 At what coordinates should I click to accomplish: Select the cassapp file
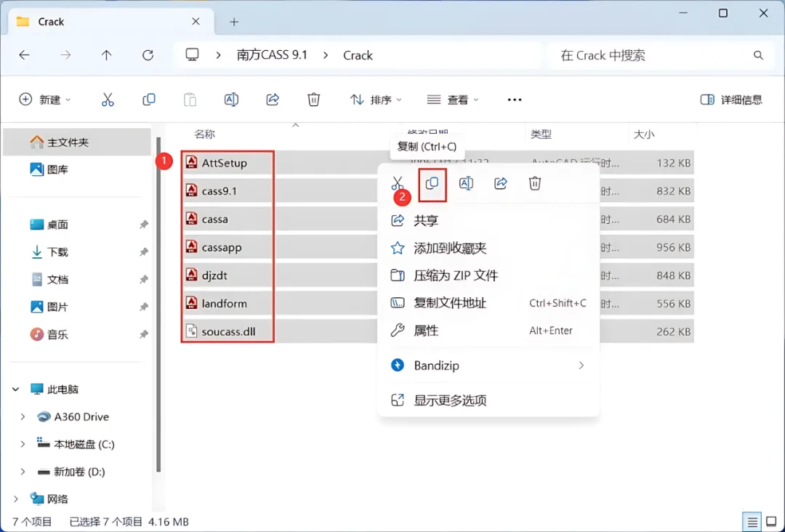click(x=221, y=247)
